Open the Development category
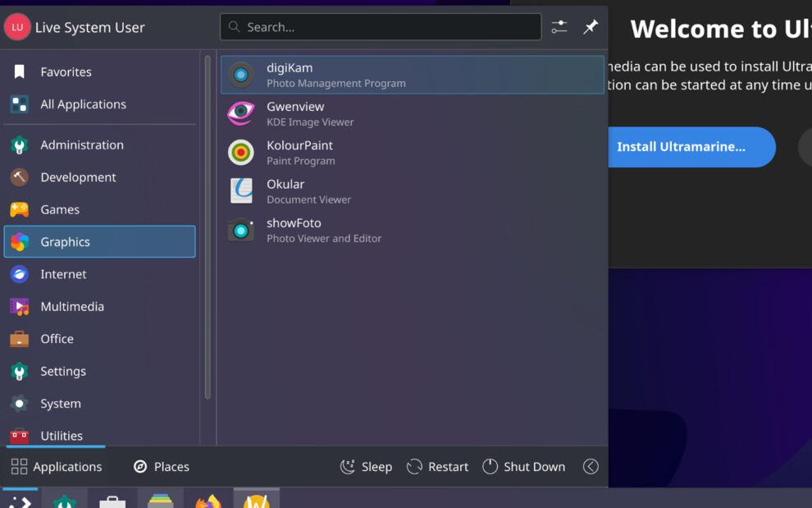This screenshot has height=508, width=812. click(99, 177)
